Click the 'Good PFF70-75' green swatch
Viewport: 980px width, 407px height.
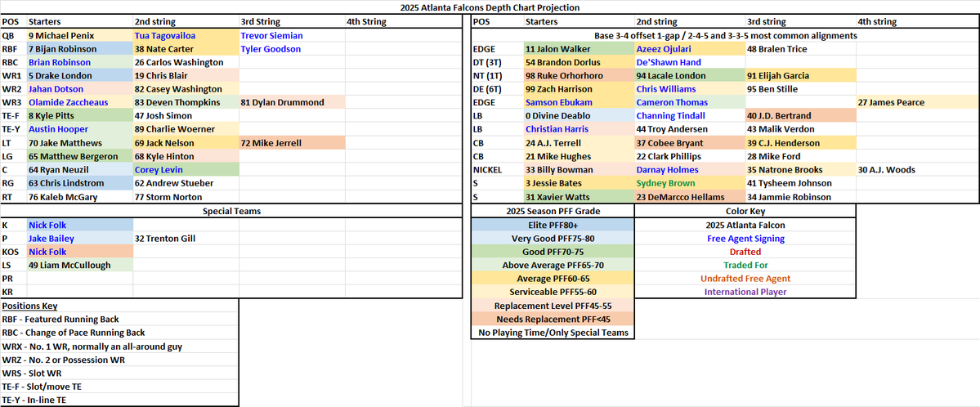click(553, 252)
